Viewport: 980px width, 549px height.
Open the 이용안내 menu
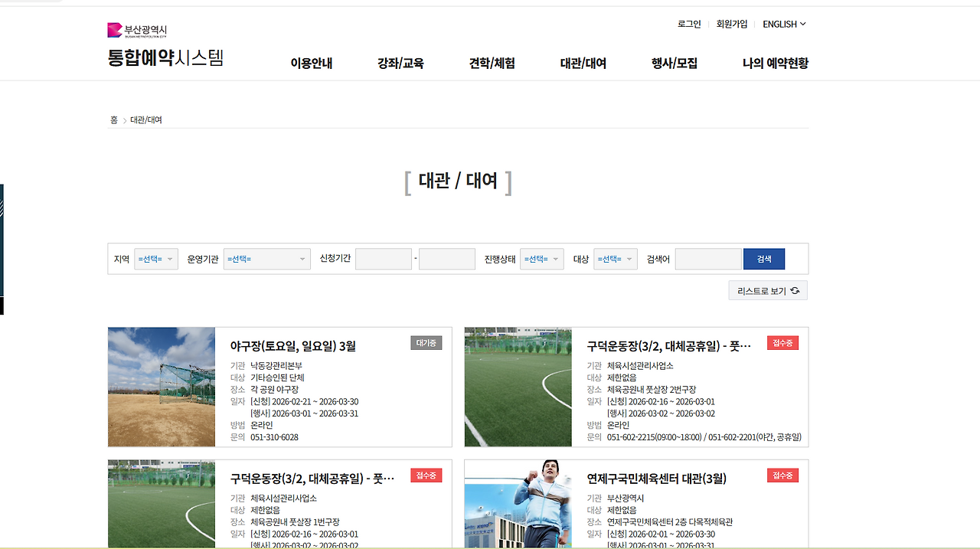[x=312, y=63]
